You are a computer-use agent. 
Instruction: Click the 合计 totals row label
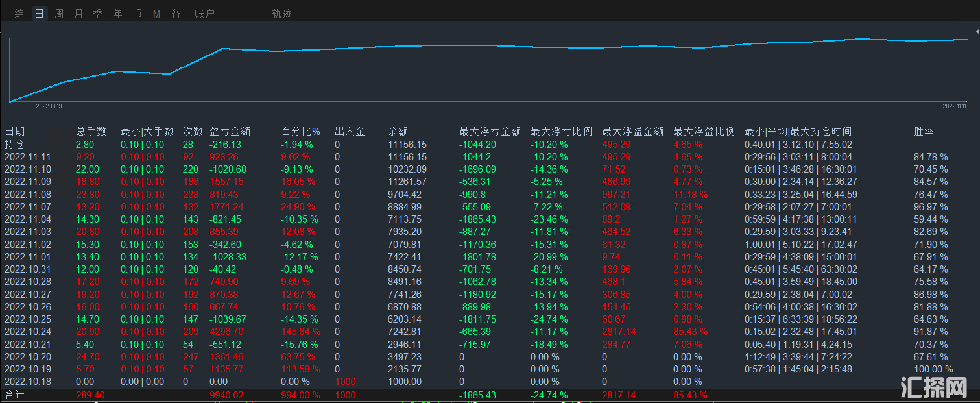pos(14,395)
